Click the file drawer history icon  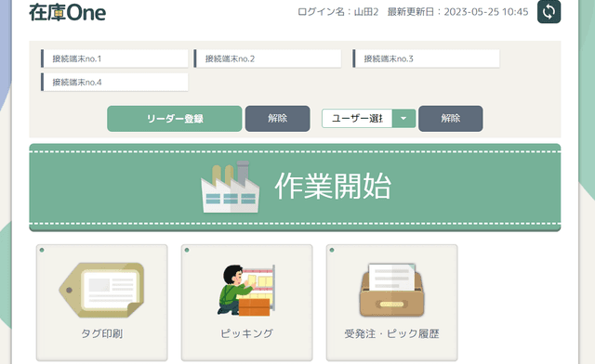(391, 290)
